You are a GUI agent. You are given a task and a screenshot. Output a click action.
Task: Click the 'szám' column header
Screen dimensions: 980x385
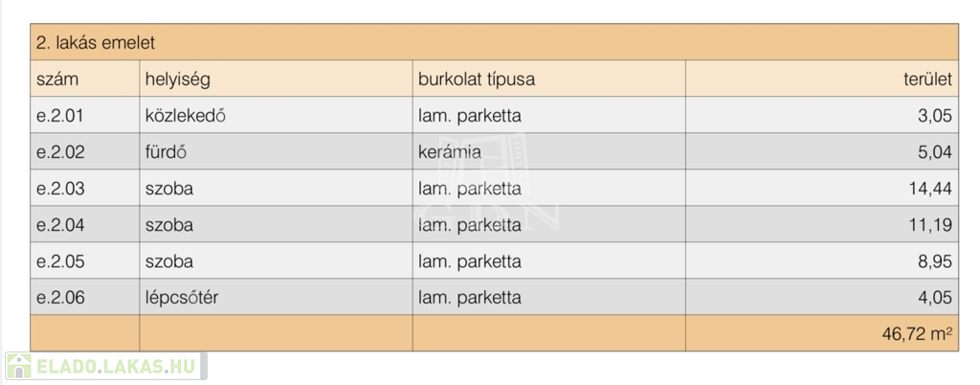[57, 79]
